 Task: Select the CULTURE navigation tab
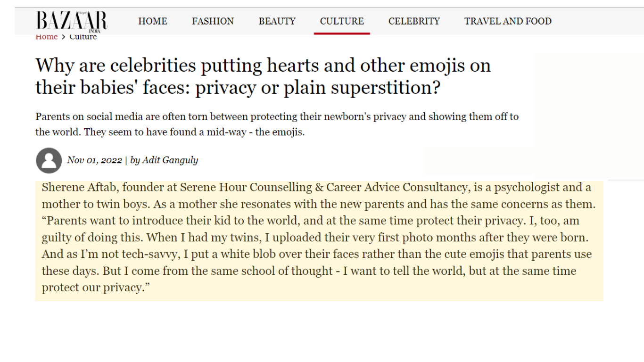click(x=342, y=21)
